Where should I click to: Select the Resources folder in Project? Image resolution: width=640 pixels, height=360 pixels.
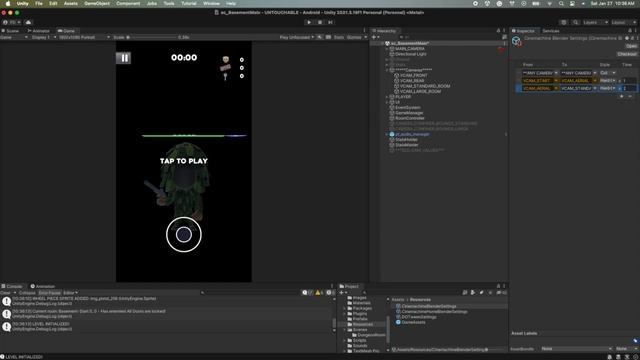click(362, 324)
